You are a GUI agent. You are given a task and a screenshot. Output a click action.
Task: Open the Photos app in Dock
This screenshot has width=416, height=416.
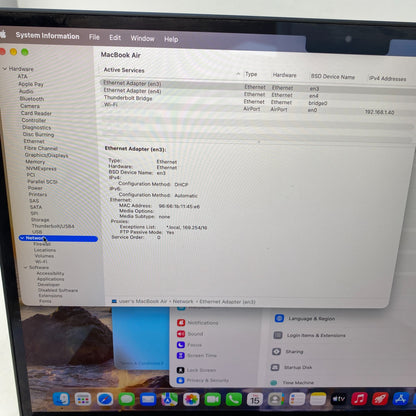tap(191, 399)
